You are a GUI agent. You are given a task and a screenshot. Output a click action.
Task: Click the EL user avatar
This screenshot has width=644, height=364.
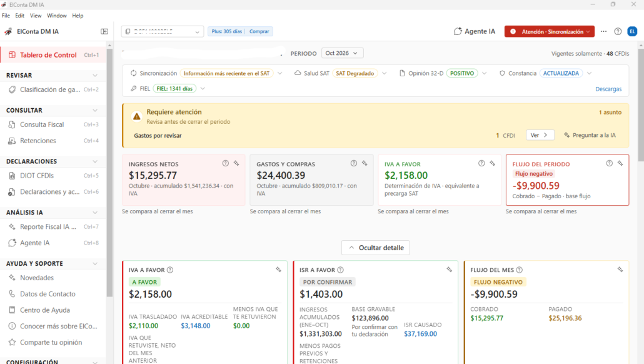click(632, 31)
